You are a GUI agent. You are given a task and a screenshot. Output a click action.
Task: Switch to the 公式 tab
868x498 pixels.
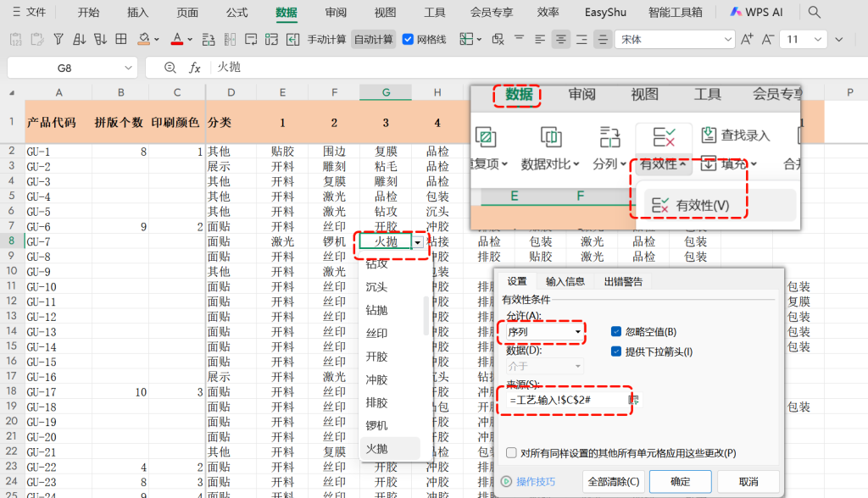coord(237,12)
